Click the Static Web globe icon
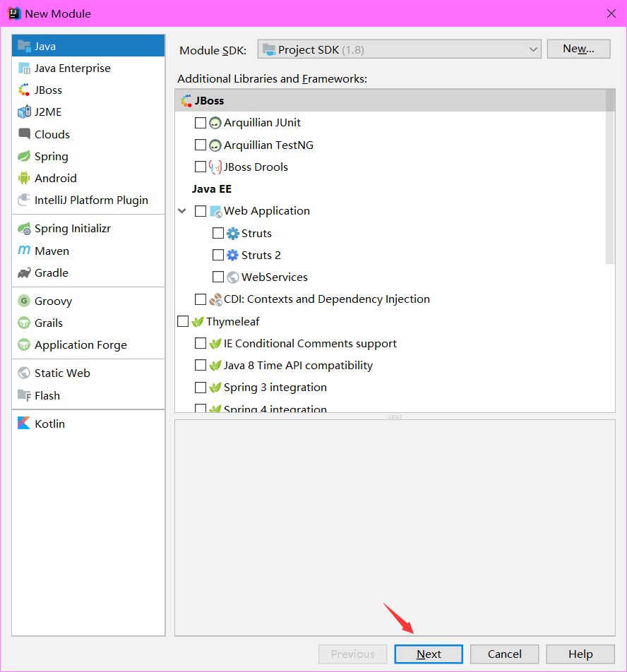 24,373
